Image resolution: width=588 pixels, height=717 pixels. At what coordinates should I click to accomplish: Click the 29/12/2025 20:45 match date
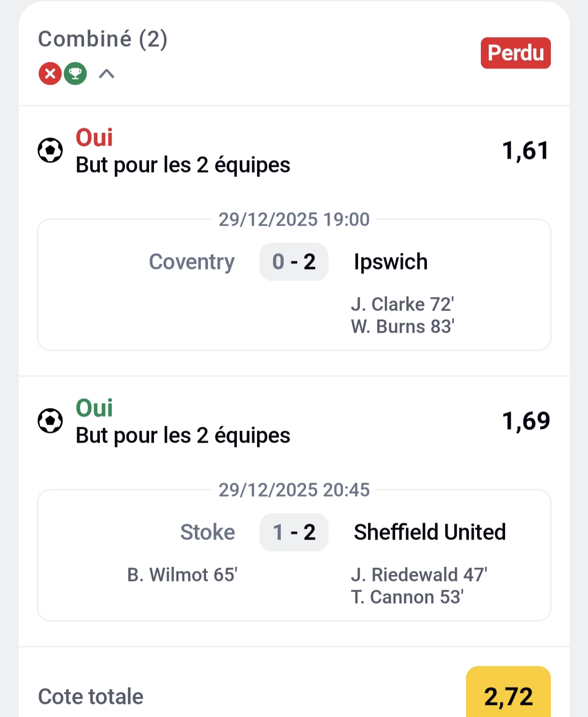coord(294,490)
